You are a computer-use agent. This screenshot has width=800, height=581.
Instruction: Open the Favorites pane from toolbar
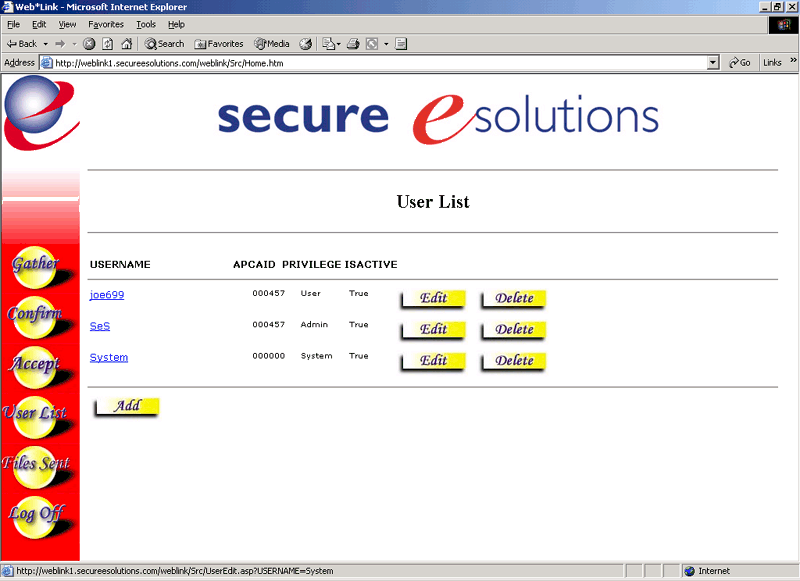[x=219, y=44]
